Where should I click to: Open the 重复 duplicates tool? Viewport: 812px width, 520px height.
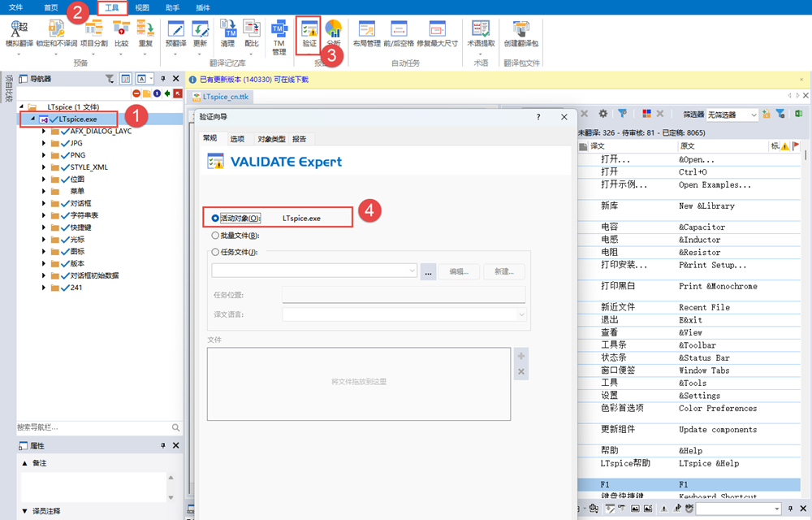145,29
